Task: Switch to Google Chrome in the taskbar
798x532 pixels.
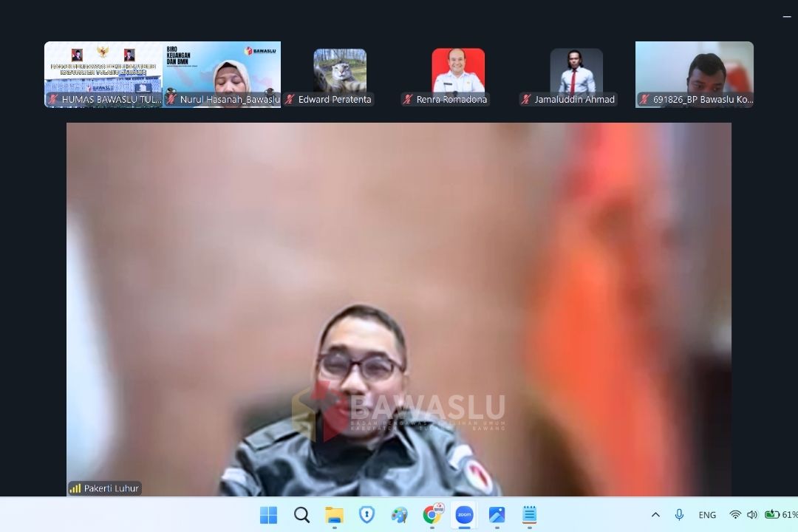Action: (432, 515)
